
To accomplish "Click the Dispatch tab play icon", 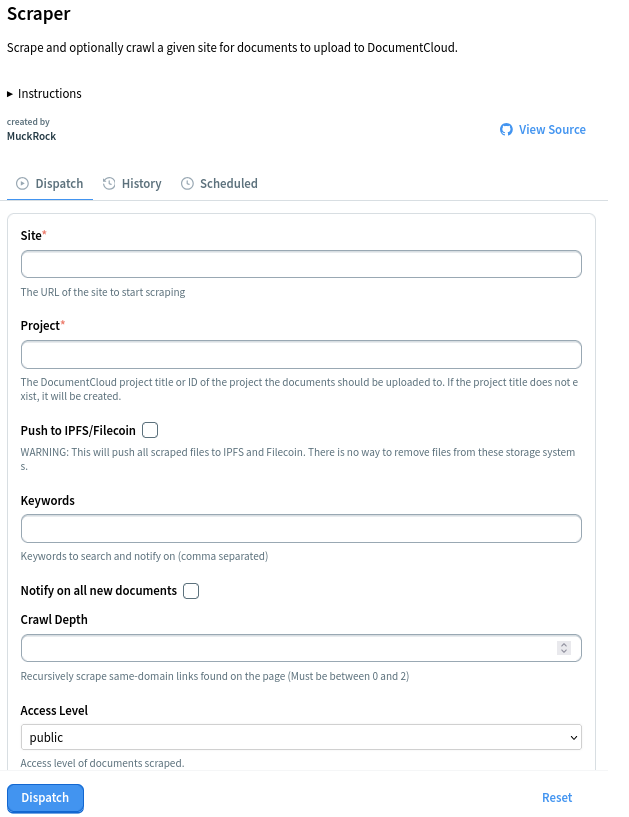I will pyautogui.click(x=22, y=184).
